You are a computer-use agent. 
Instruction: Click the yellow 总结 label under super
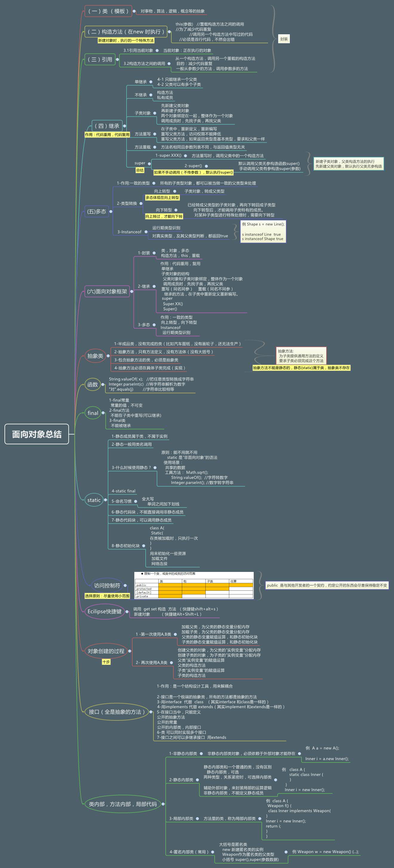pos(140,171)
